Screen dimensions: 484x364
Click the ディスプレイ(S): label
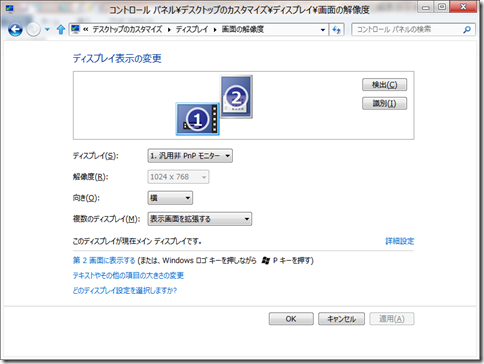pos(96,156)
